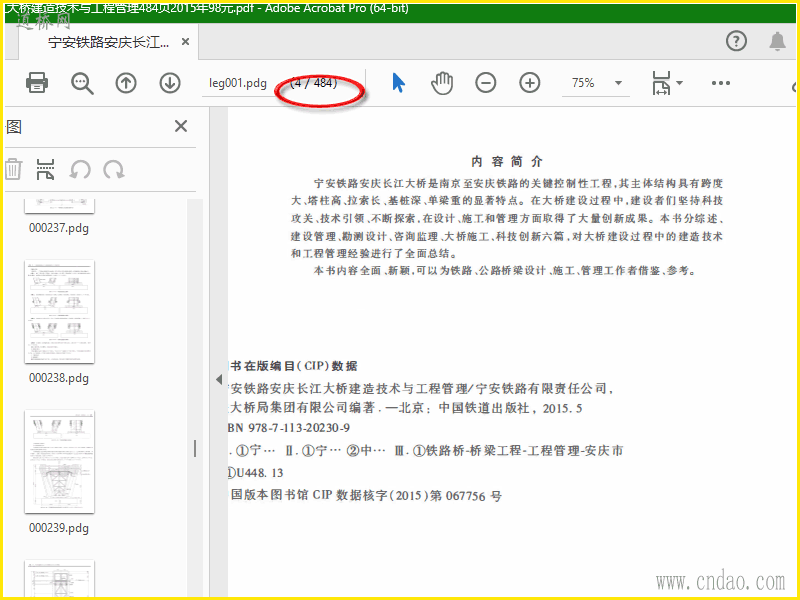Click the thumbnail panel page options icon
The width and height of the screenshot is (800, 600).
[x=45, y=169]
